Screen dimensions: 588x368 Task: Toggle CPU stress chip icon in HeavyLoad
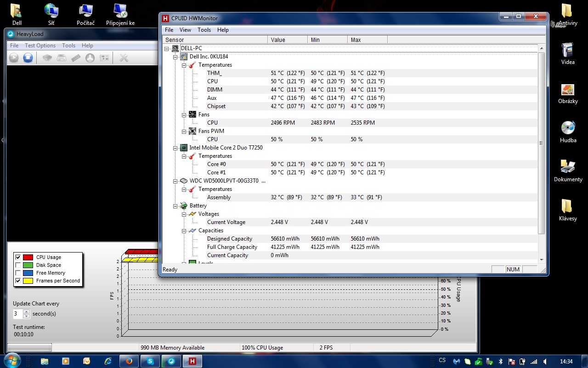click(47, 58)
